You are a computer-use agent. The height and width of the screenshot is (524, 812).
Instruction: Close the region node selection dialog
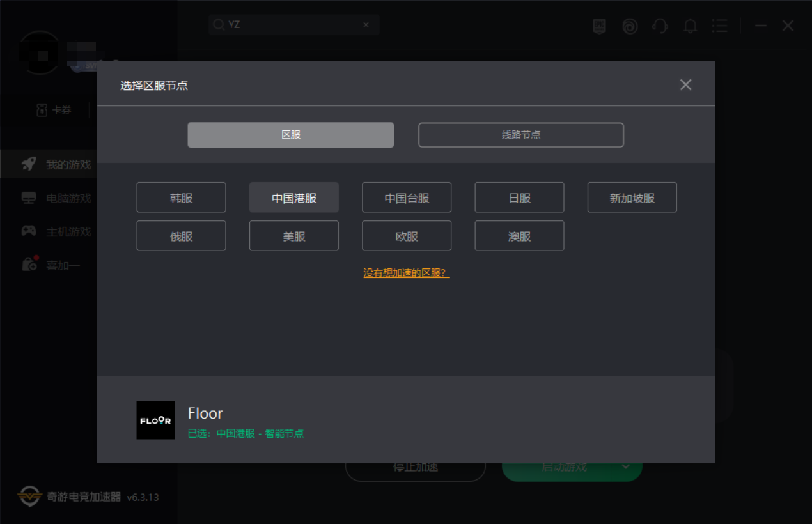685,85
